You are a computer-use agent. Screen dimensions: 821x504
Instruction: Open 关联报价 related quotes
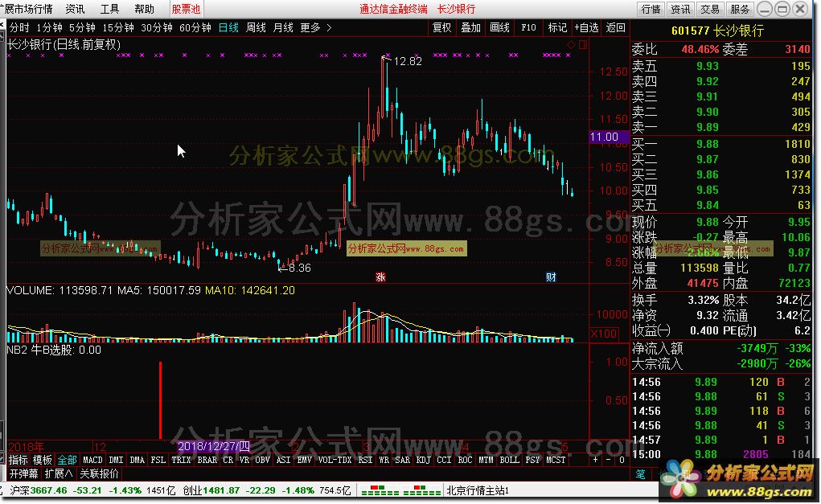point(100,473)
